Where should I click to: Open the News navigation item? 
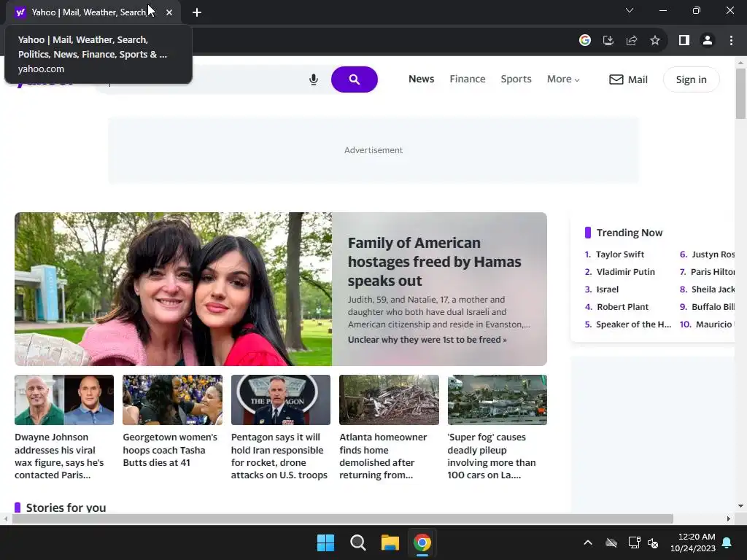coord(421,79)
